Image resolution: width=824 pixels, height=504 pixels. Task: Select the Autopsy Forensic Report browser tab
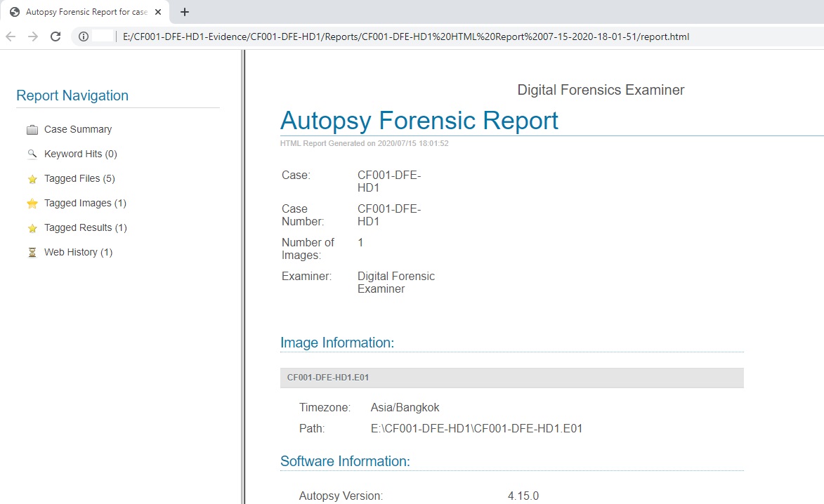tap(84, 11)
